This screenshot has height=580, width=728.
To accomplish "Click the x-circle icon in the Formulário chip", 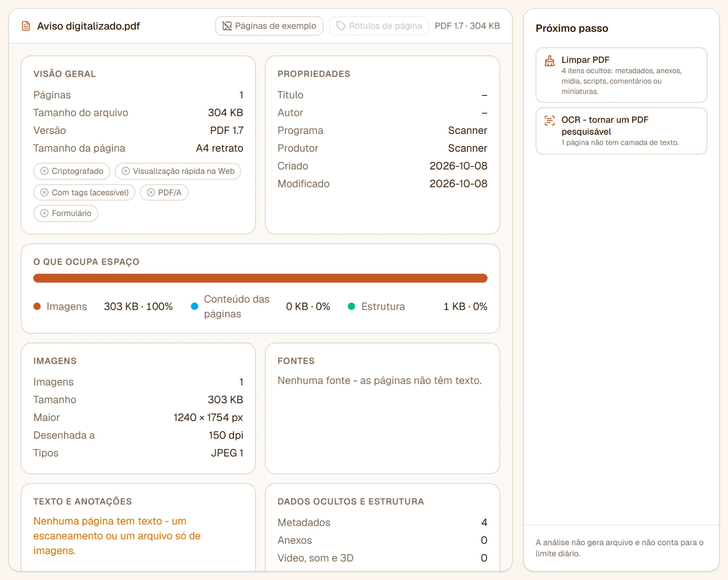I will coord(44,213).
